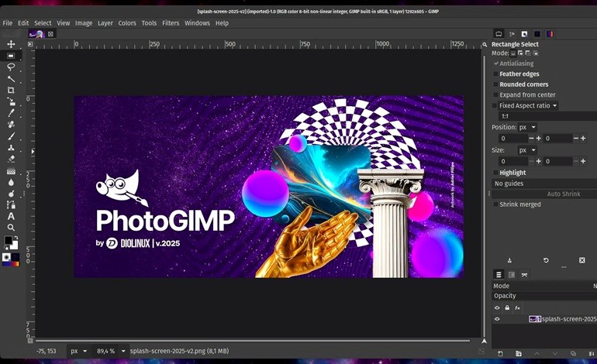The image size is (597, 364).
Task: Select the Zoom magnifier tool
Action: pyautogui.click(x=11, y=228)
